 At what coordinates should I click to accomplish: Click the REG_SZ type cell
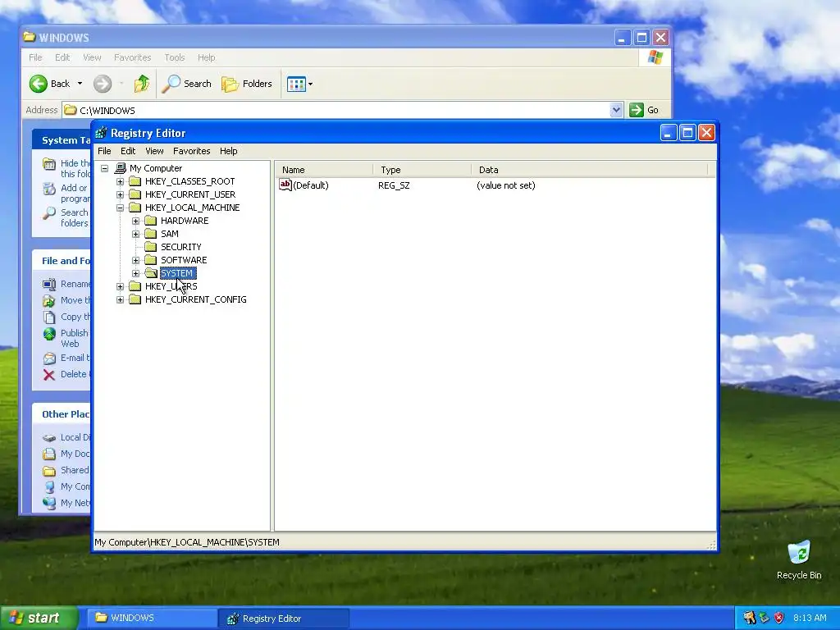tap(394, 185)
